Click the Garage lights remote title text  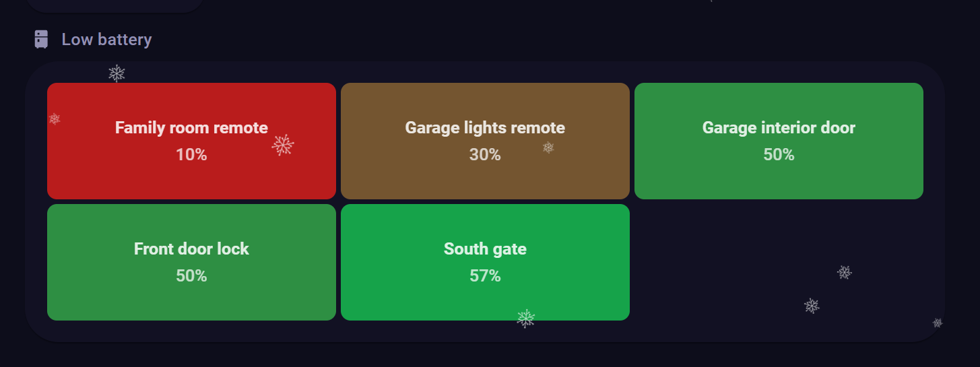click(x=485, y=127)
